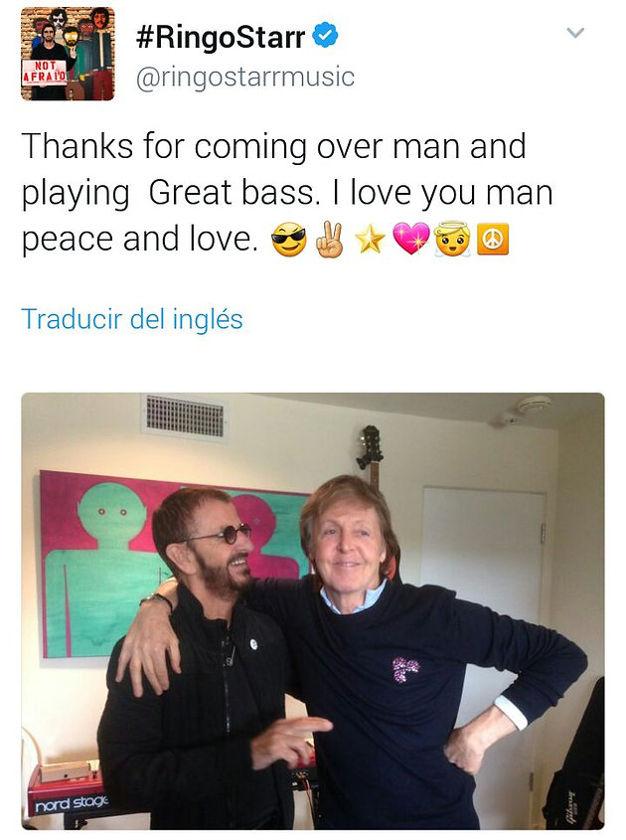Open the #RingoStarr profile avatar
626x840 pixels.
[x=68, y=54]
